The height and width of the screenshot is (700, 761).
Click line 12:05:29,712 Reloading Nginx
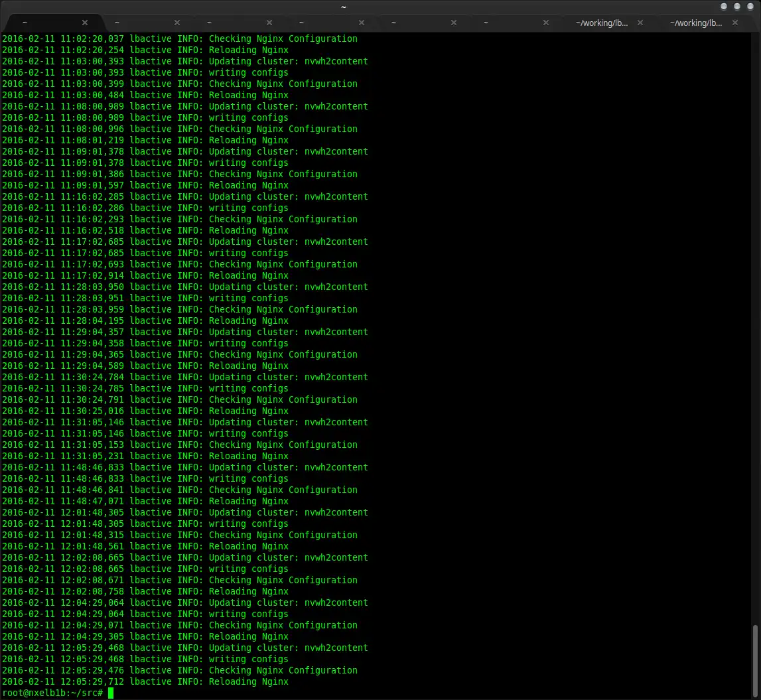(x=145, y=682)
